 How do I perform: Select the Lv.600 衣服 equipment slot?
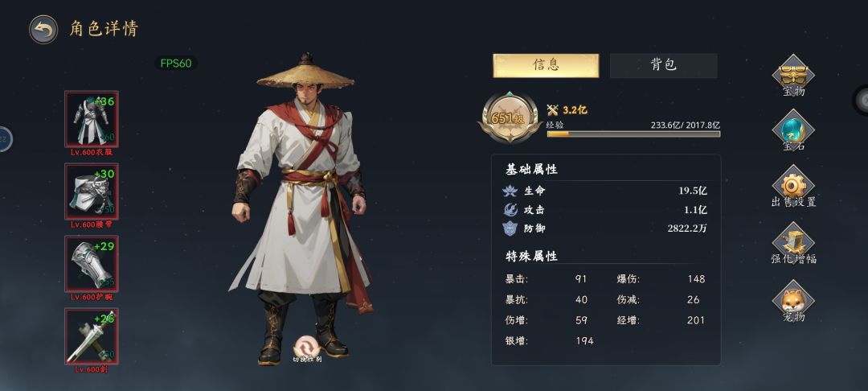click(x=92, y=119)
